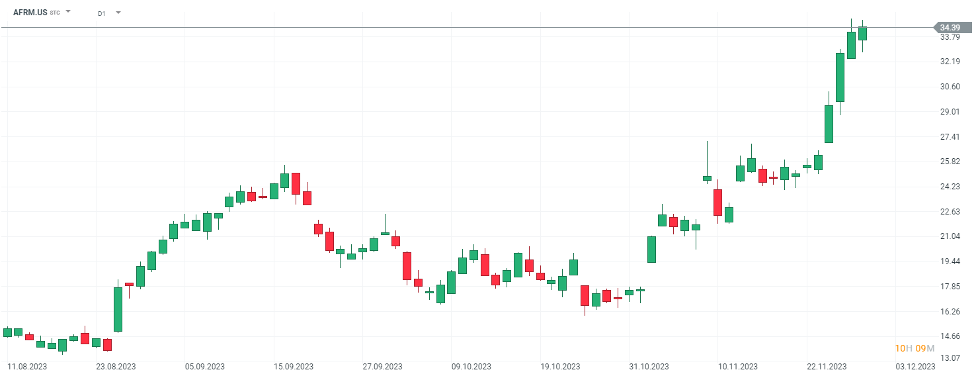980x378 pixels.
Task: Select the 23.08.2023 date on time axis
Action: click(116, 366)
